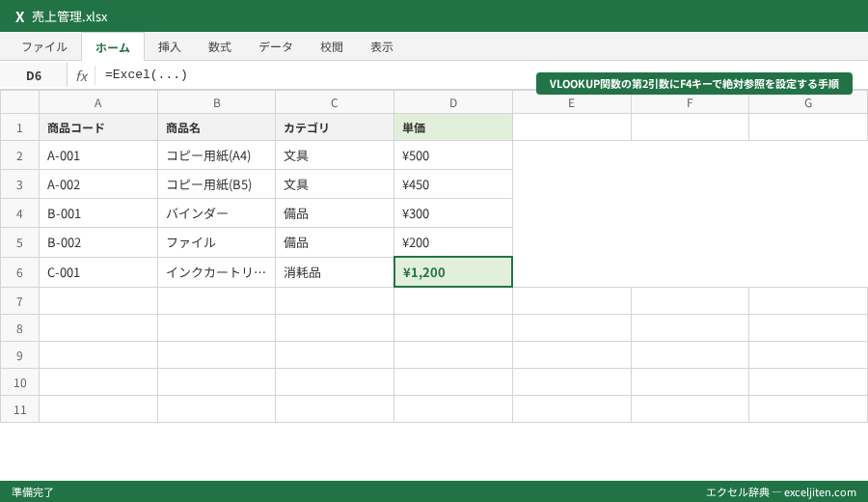Click the Excel X logo icon
The width and height of the screenshot is (868, 502).
[20, 16]
